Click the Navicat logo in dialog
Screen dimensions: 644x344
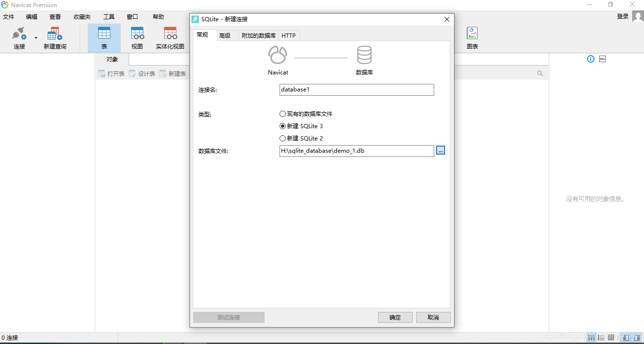click(278, 55)
